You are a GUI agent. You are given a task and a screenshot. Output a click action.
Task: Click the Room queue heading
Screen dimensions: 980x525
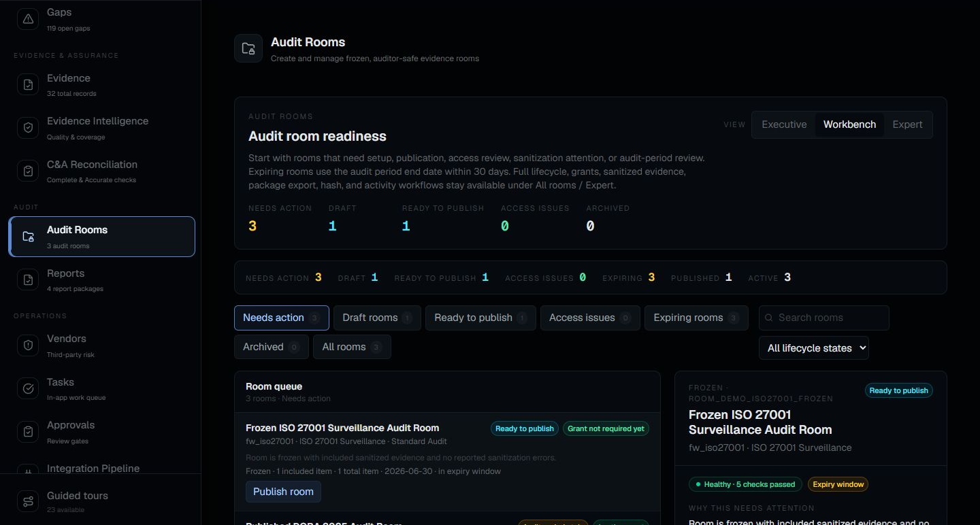(x=274, y=386)
